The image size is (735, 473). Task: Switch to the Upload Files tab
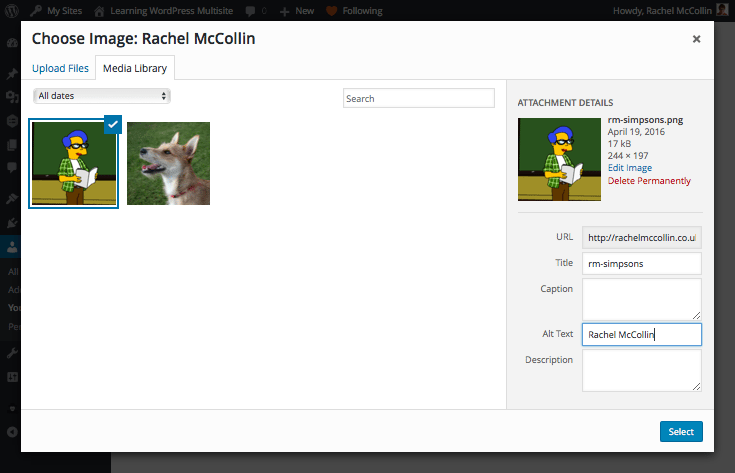coord(60,68)
